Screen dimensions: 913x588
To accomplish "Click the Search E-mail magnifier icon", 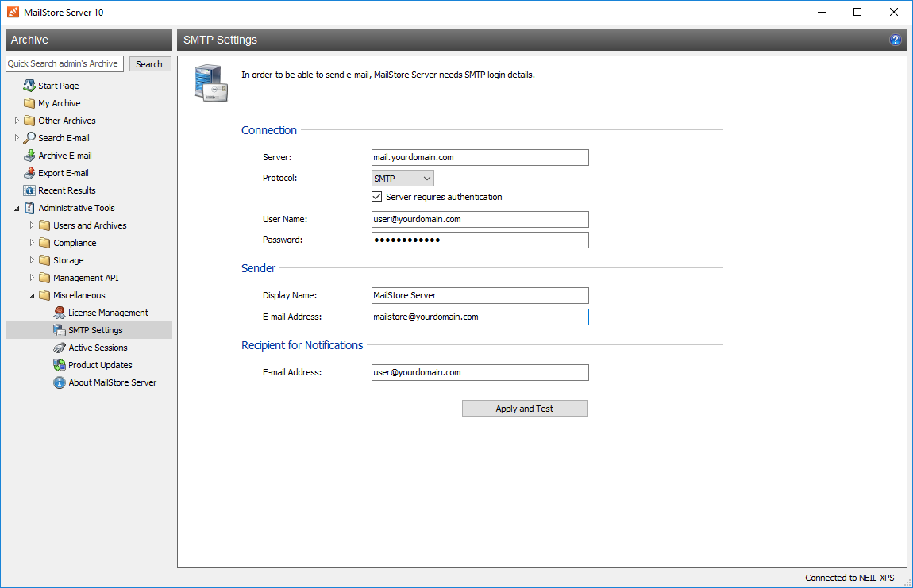I will click(x=29, y=138).
